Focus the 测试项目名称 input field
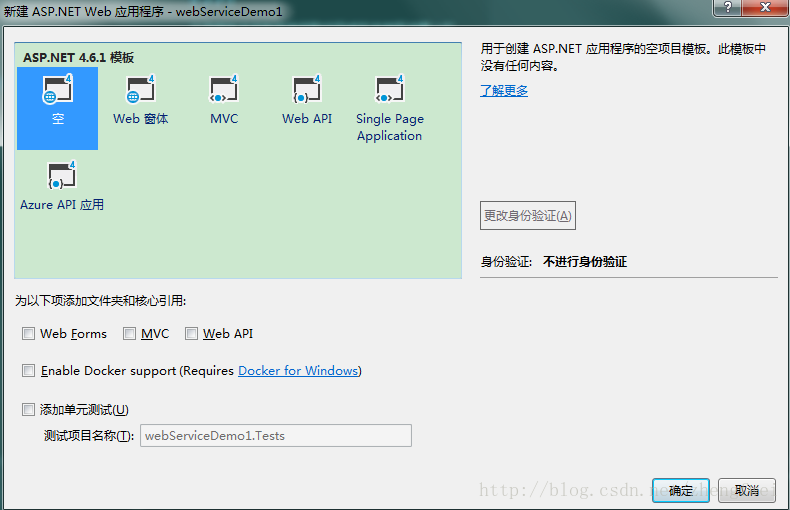This screenshot has height=510, width=790. point(276,436)
